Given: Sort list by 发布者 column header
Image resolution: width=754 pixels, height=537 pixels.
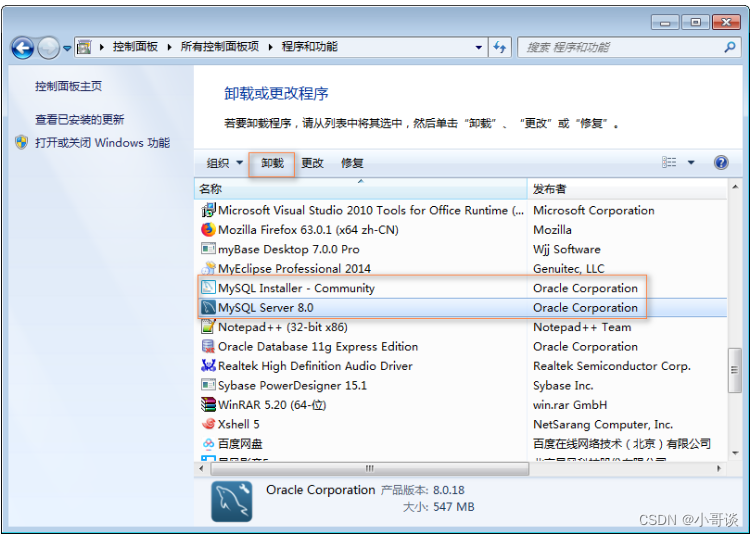Looking at the screenshot, I should pyautogui.click(x=627, y=189).
